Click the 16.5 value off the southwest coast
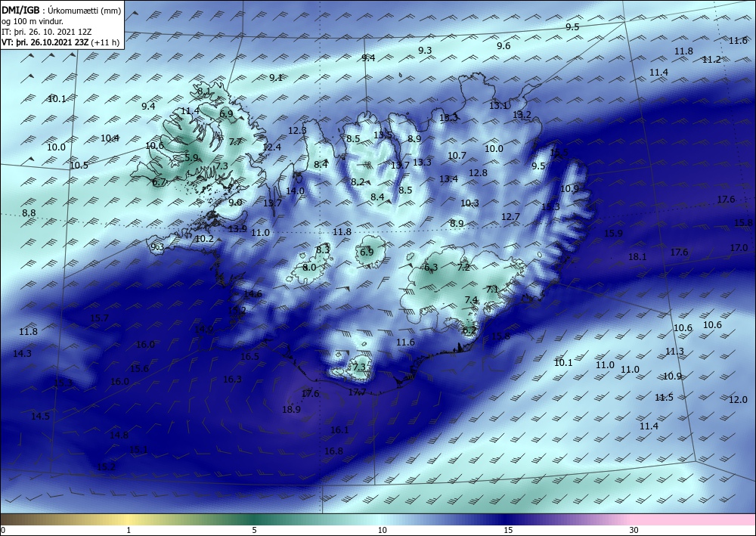 249,357
